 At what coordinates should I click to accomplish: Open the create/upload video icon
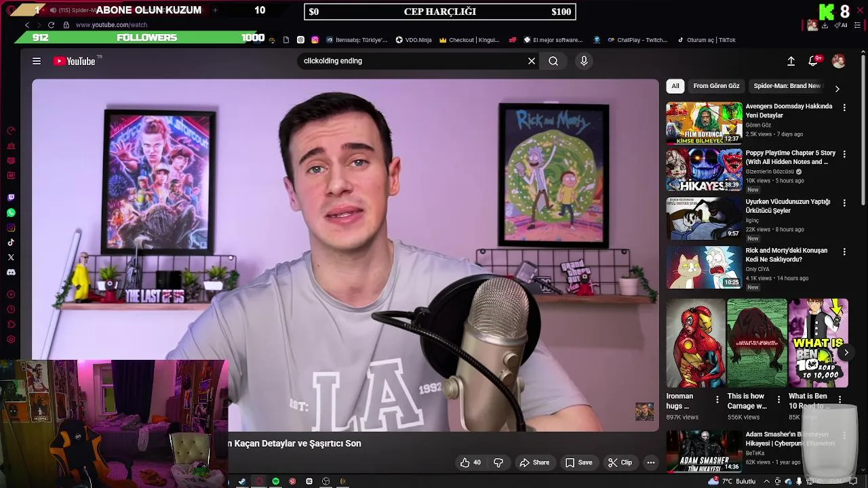pos(791,61)
